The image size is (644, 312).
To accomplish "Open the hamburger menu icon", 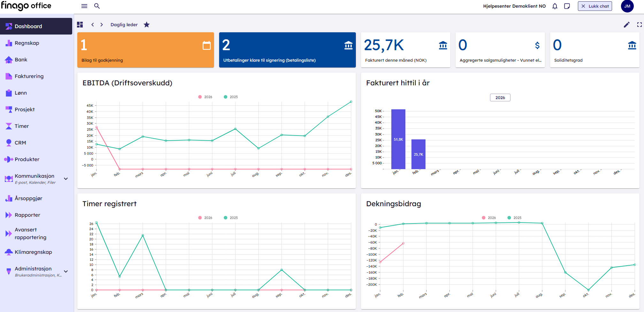I will [84, 6].
